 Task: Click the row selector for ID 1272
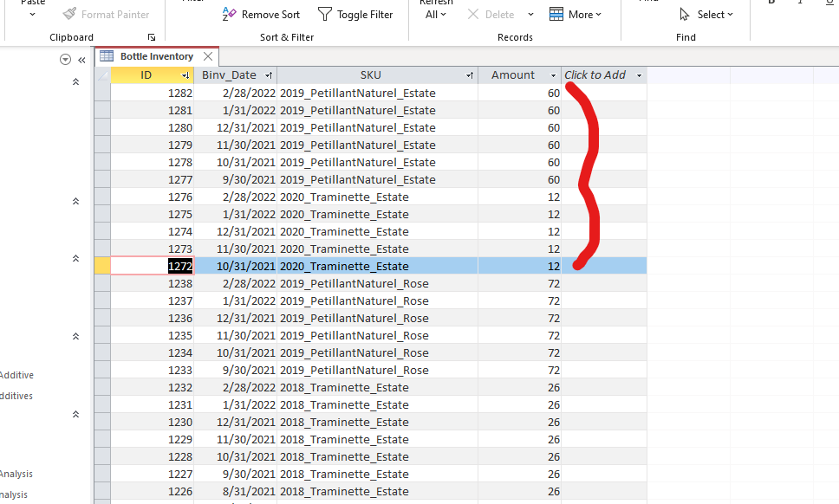[x=103, y=266]
